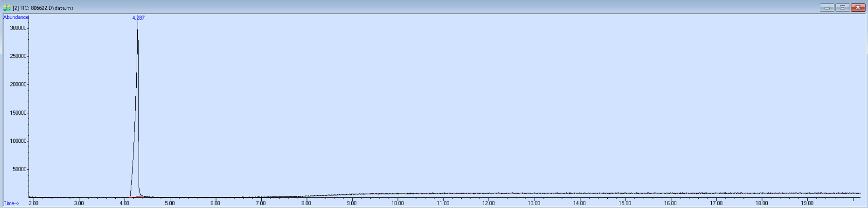The width and height of the screenshot is (868, 208).
Task: Click the 300000 abundance tick label
Action: coord(18,28)
